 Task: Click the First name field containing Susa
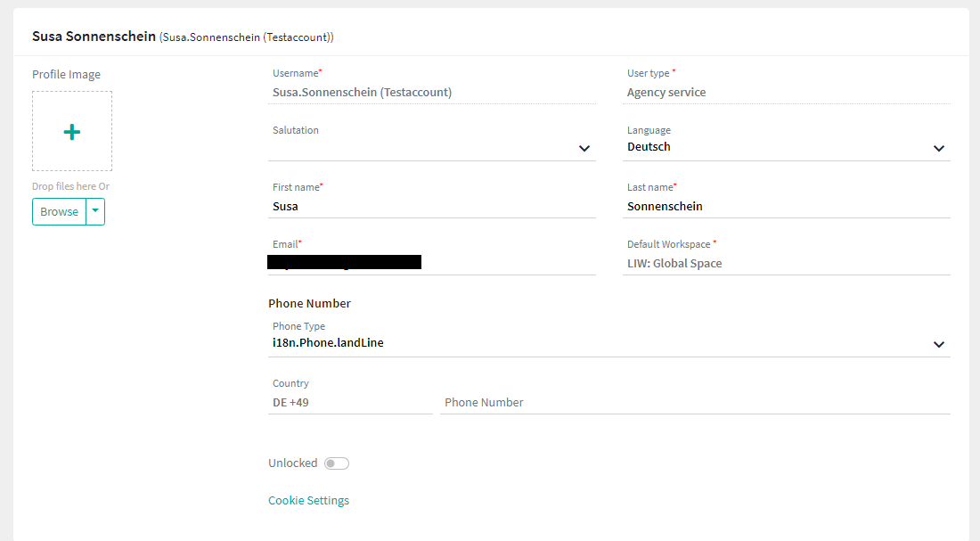(431, 207)
